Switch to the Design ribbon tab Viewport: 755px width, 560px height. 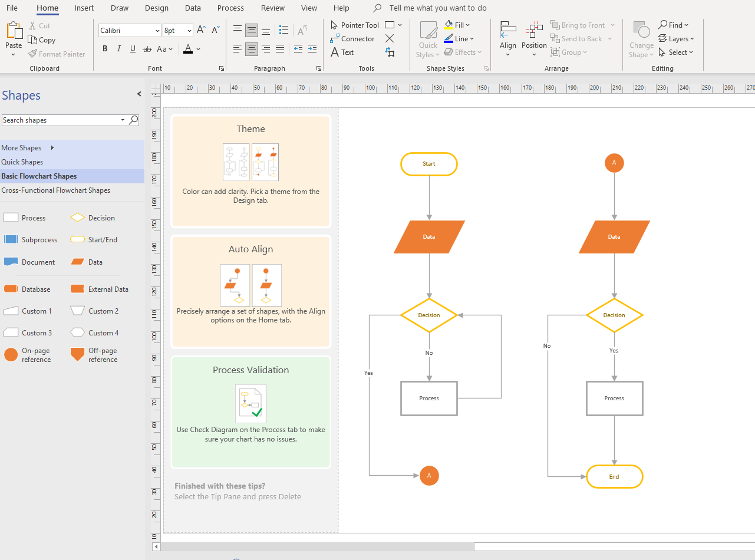click(x=156, y=8)
